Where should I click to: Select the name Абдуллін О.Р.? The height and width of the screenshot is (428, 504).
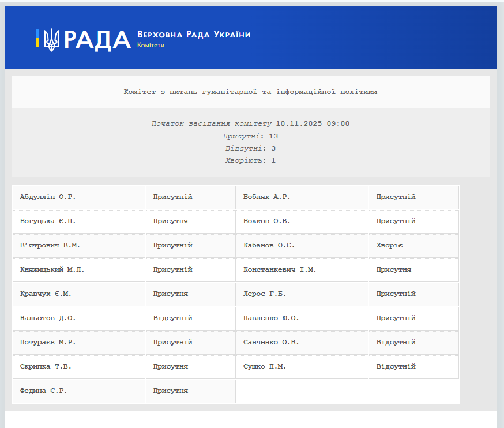pos(47,197)
